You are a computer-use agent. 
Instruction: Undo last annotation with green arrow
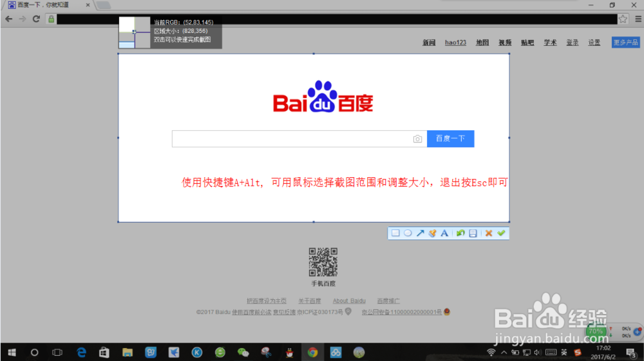(460, 233)
